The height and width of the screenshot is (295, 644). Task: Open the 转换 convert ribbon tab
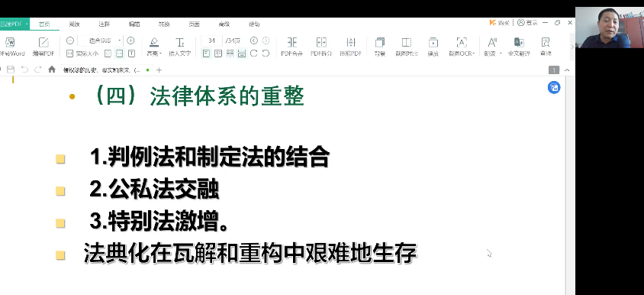[164, 24]
